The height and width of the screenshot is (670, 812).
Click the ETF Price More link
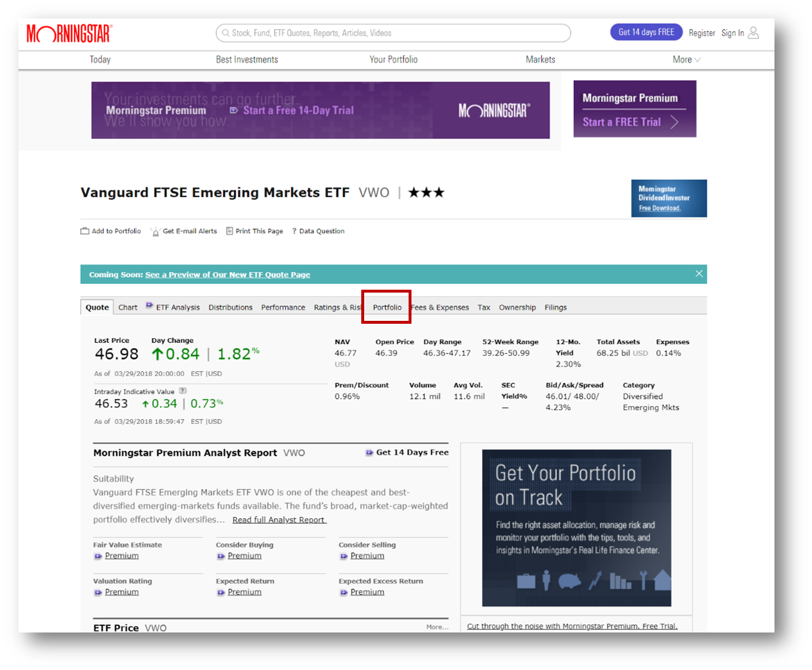pos(437,627)
